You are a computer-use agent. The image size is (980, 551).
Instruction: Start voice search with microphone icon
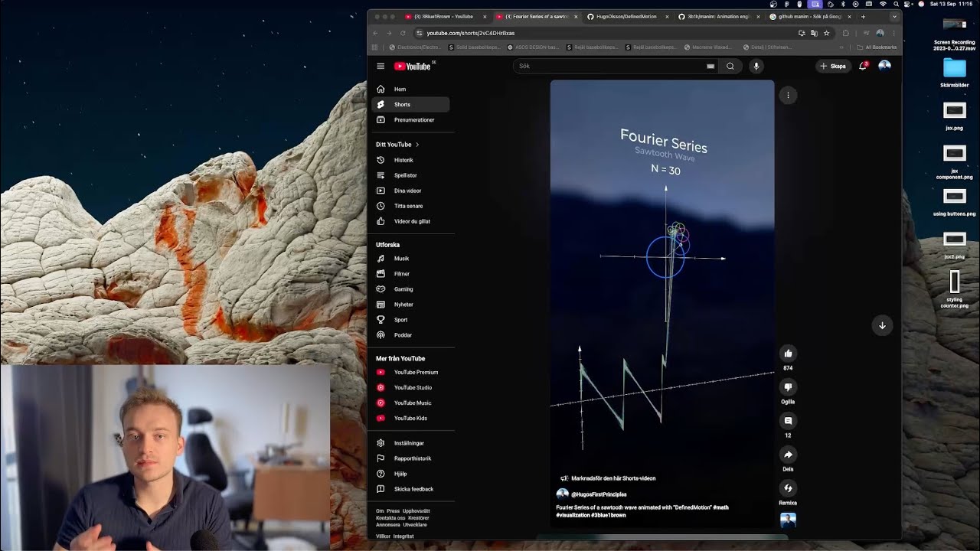coord(756,66)
